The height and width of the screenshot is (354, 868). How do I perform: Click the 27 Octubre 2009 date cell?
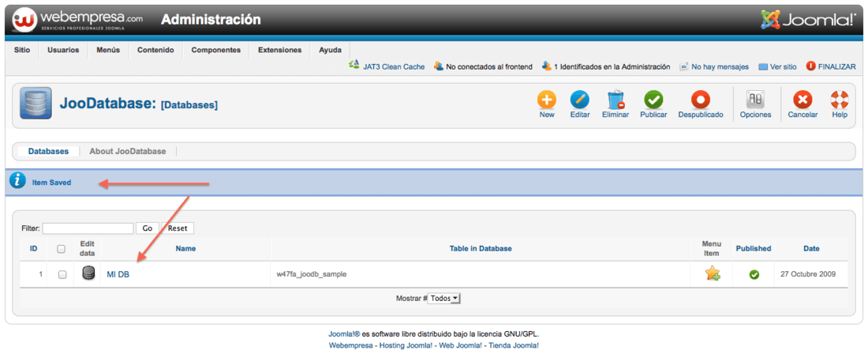click(x=808, y=274)
